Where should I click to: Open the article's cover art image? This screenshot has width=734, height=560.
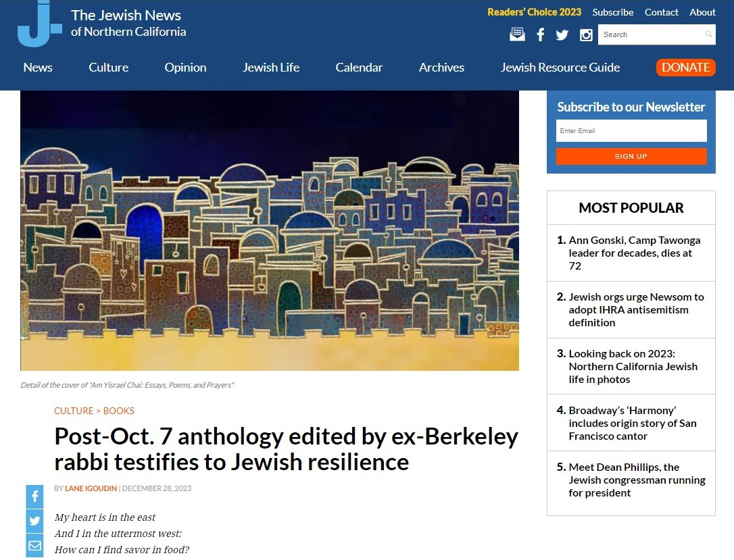[x=270, y=231]
